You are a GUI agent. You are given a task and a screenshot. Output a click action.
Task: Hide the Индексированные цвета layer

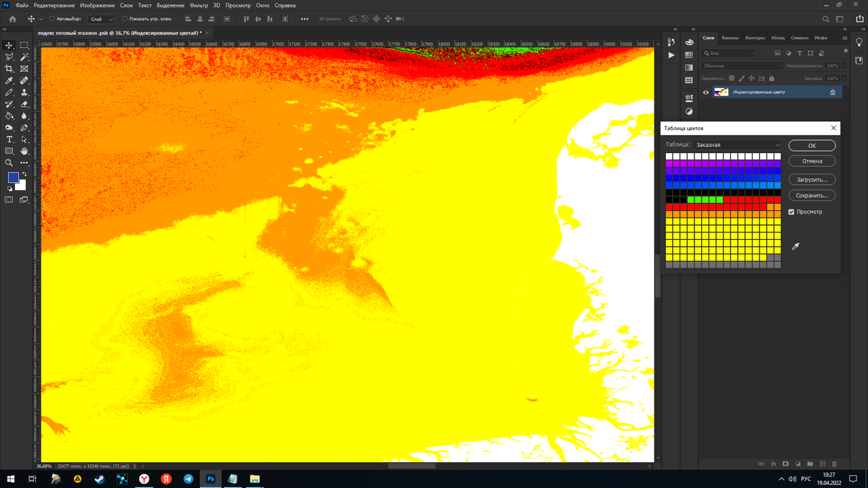coord(706,92)
